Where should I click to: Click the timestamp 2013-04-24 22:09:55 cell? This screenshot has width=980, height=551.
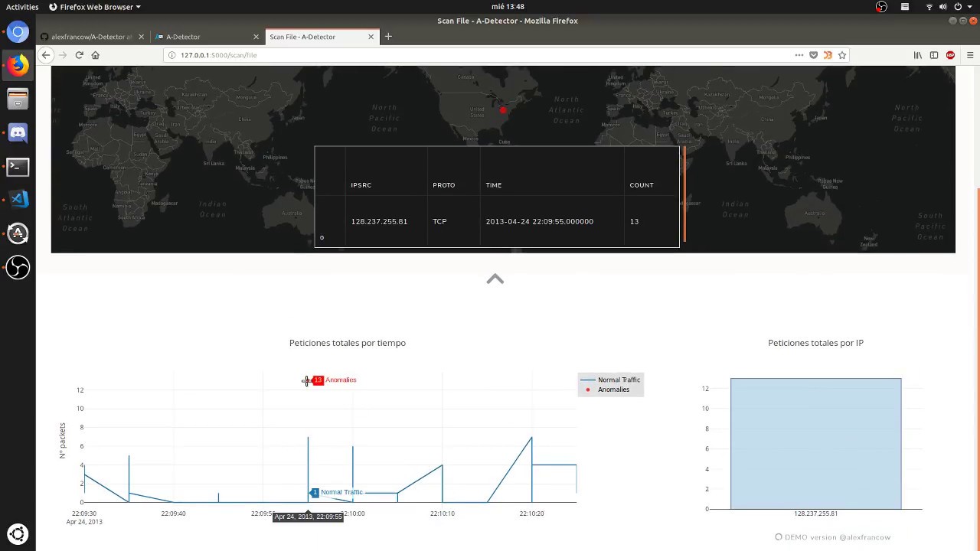[x=539, y=221]
